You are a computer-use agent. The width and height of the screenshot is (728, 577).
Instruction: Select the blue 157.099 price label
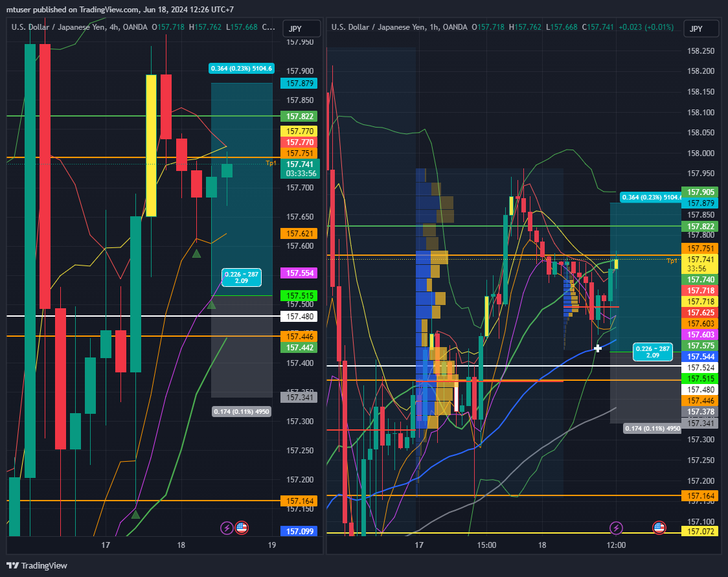point(299,531)
